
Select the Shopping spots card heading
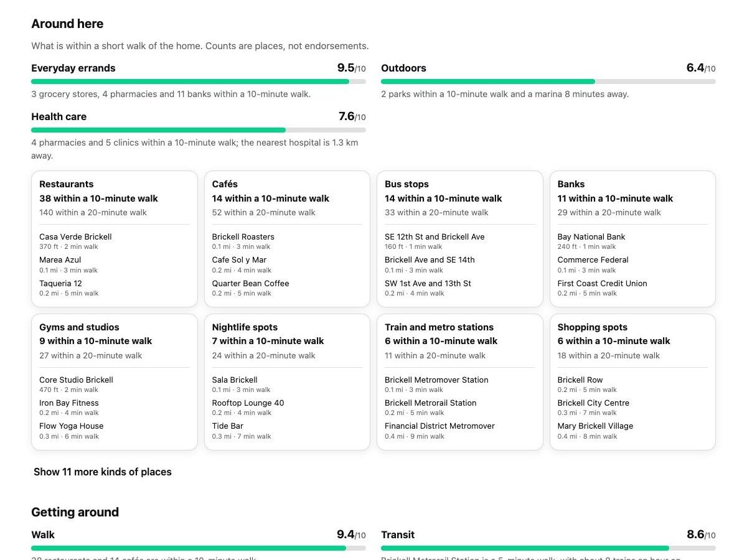tap(593, 327)
